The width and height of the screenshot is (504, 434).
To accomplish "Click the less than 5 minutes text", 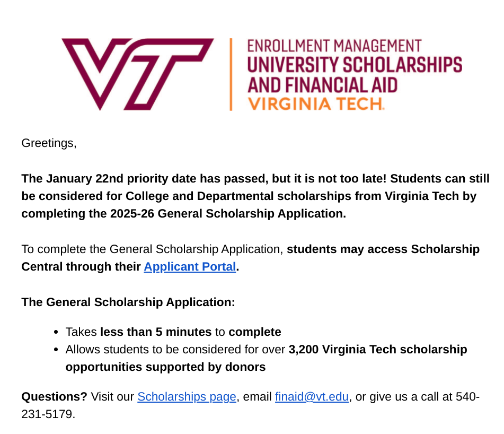I will click(156, 332).
